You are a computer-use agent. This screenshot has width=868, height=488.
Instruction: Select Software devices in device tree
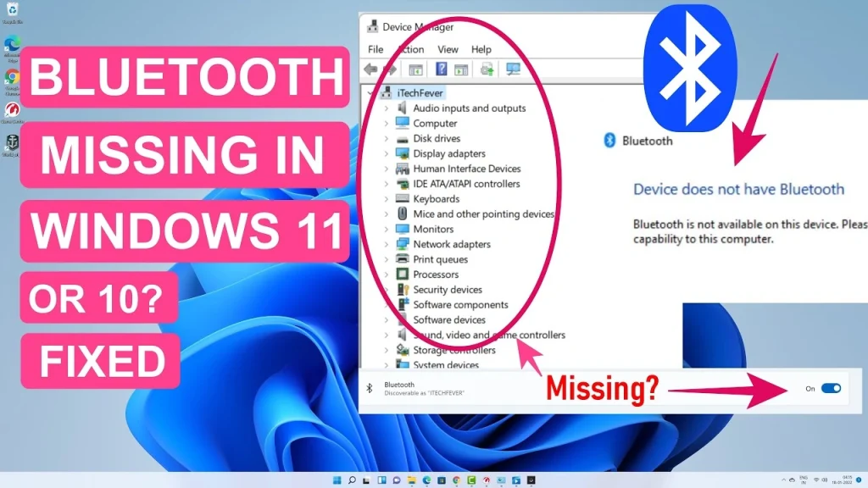[x=449, y=319]
